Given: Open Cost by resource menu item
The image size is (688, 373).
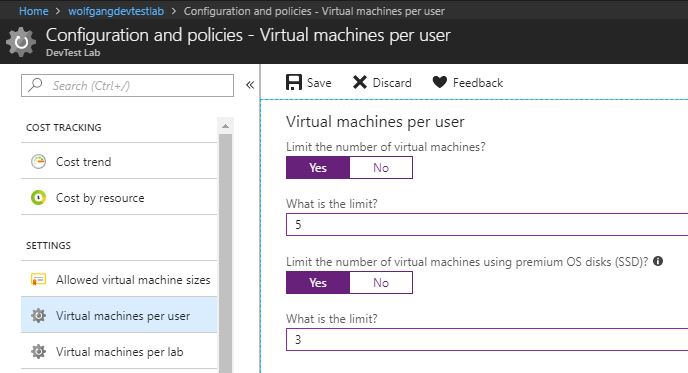Looking at the screenshot, I should (119, 197).
